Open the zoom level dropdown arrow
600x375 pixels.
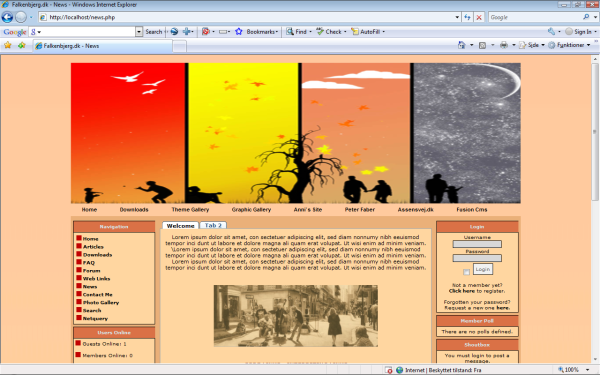(588, 370)
